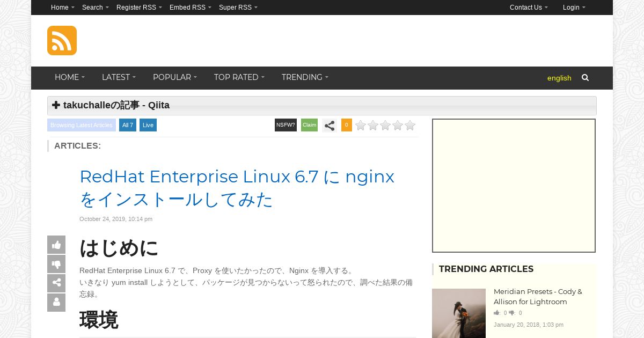Click the All 7 button

[128, 125]
